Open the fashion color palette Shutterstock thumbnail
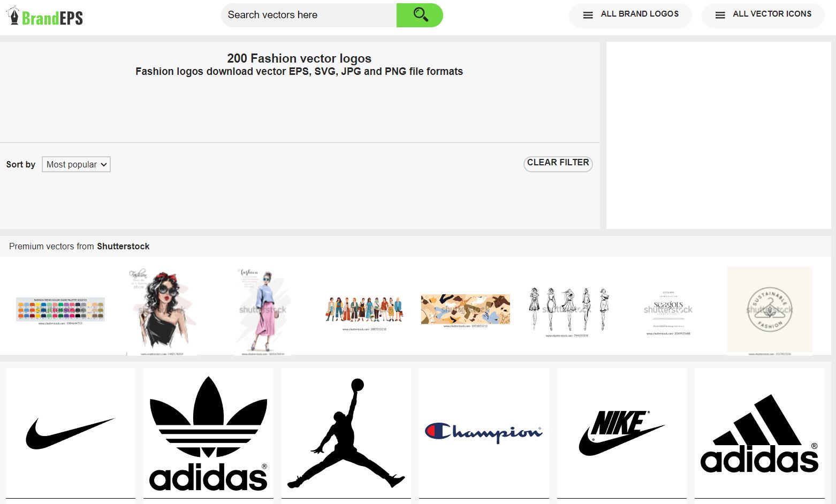Screen dimensions: 836x504 click(x=60, y=311)
